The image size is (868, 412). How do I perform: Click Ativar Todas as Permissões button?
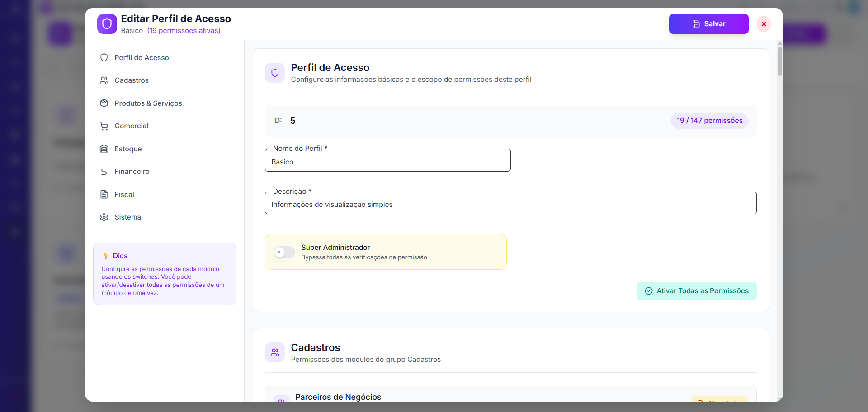(x=696, y=291)
